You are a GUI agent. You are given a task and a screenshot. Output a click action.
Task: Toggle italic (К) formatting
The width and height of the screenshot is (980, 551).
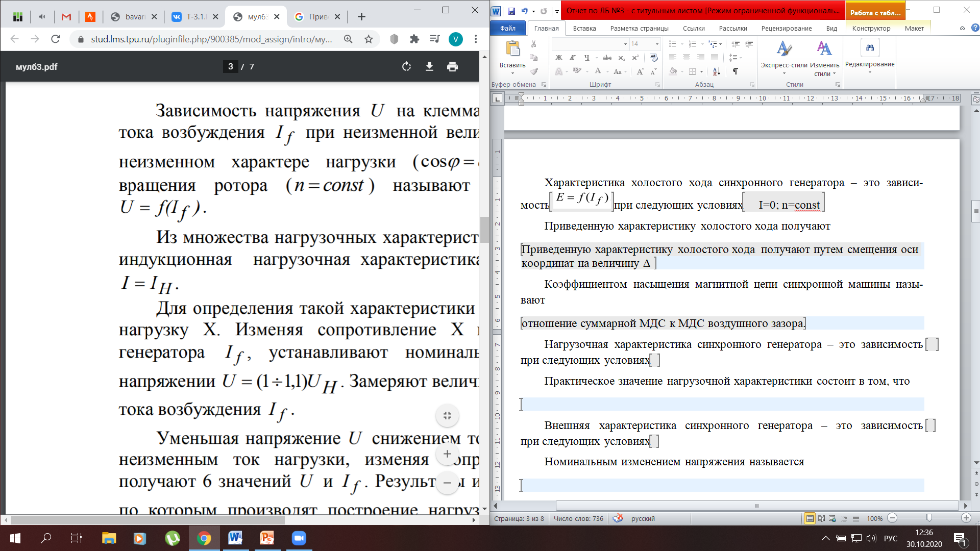[x=572, y=58]
